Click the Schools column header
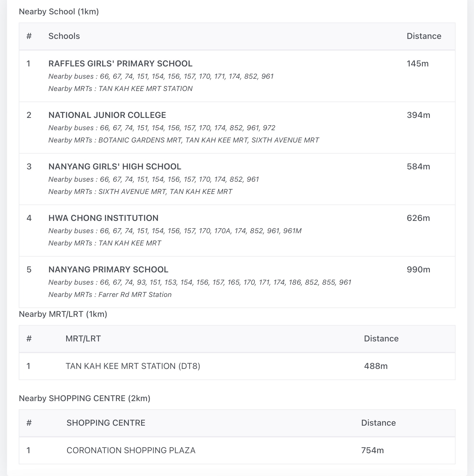Image resolution: width=474 pixels, height=476 pixels. [x=64, y=36]
